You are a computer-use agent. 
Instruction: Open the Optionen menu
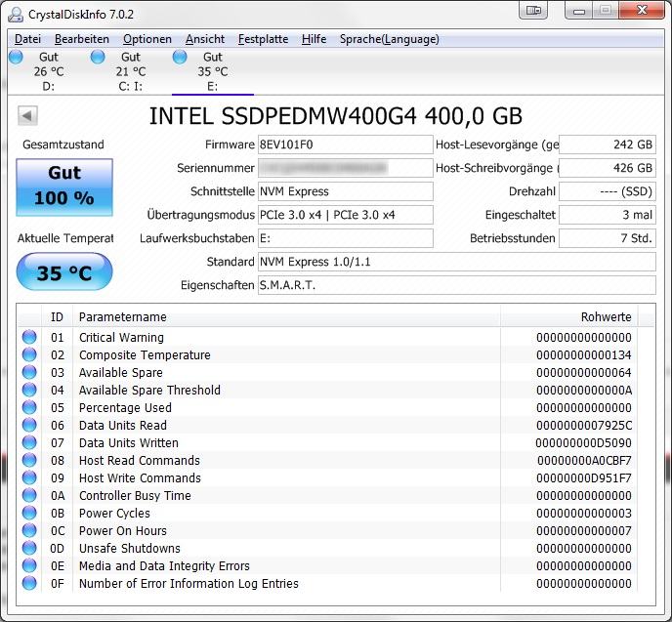pos(147,39)
